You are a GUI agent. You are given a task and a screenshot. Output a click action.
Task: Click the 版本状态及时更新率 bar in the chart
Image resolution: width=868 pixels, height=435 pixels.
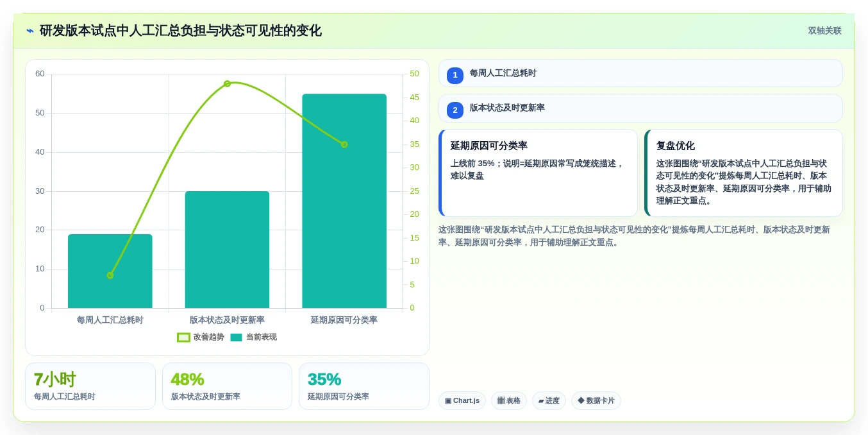point(227,250)
